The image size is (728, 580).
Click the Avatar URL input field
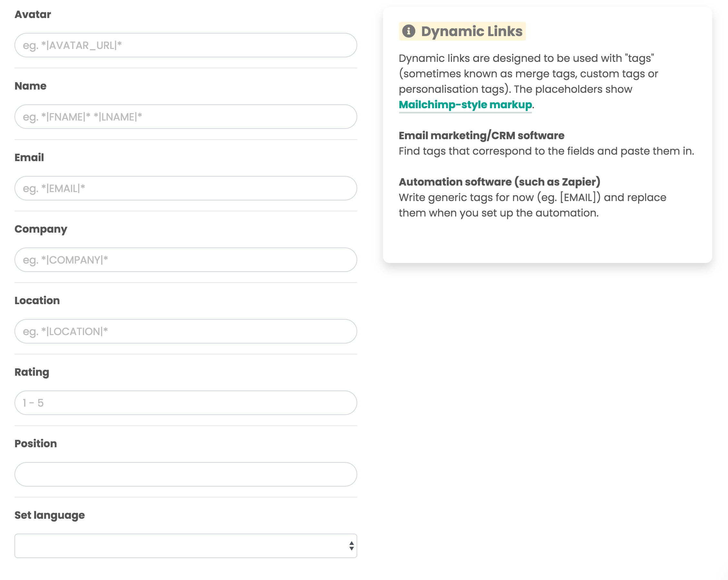[186, 45]
